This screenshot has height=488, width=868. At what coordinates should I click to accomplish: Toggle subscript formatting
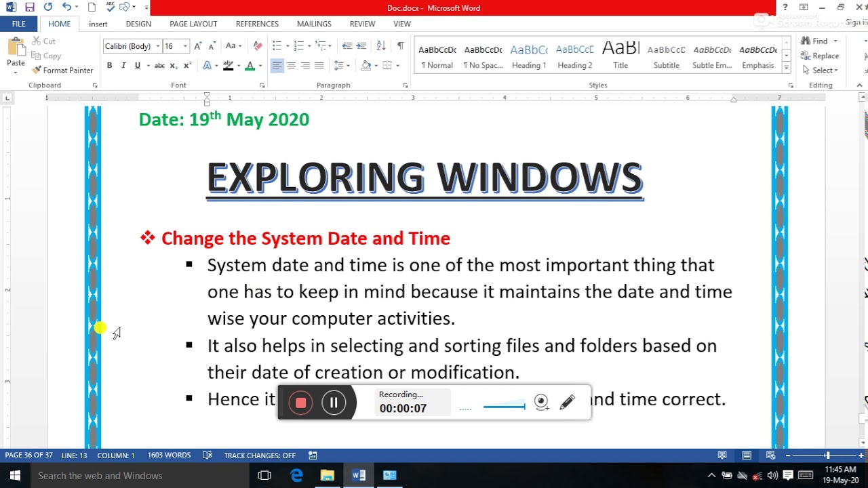[174, 66]
